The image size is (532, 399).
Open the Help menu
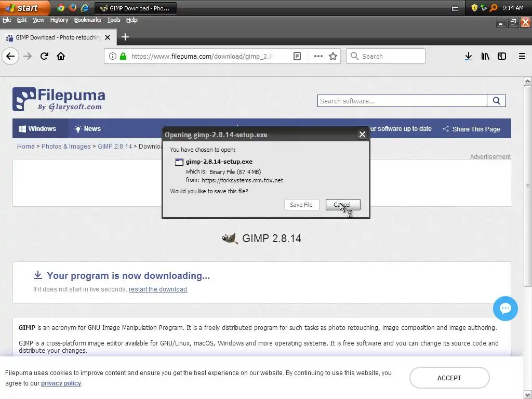[131, 20]
